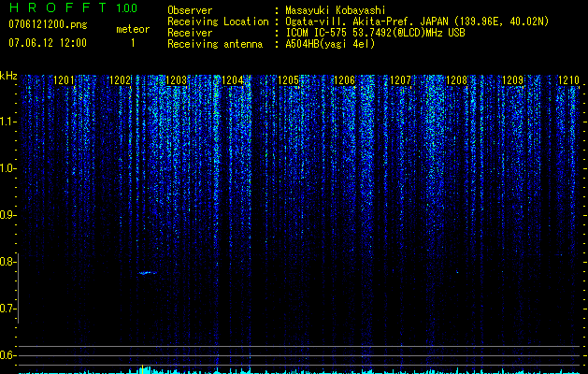The height and width of the screenshot is (374, 588).
Task: Click the 1202 time marker
Action: pyautogui.click(x=120, y=79)
